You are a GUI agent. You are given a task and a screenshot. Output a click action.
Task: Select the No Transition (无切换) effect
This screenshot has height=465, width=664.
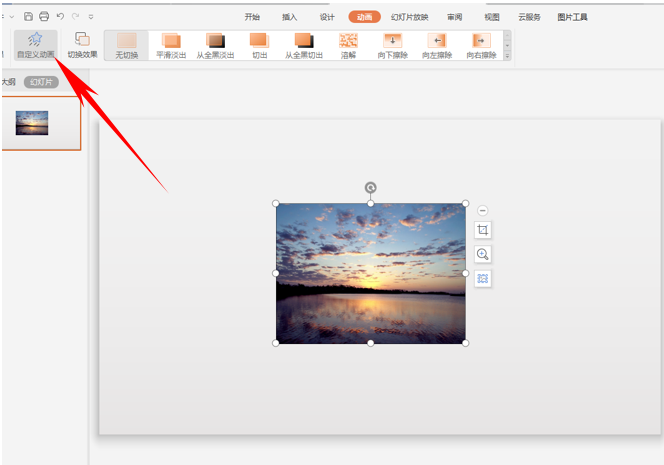point(127,46)
